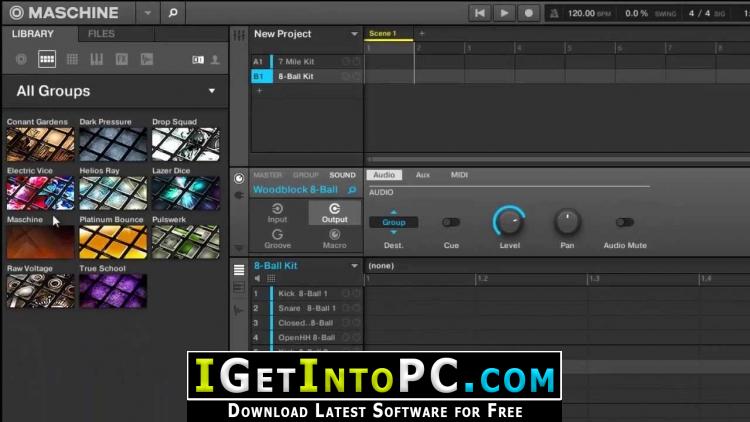
Task: Open the Macro page icon
Action: (x=334, y=238)
